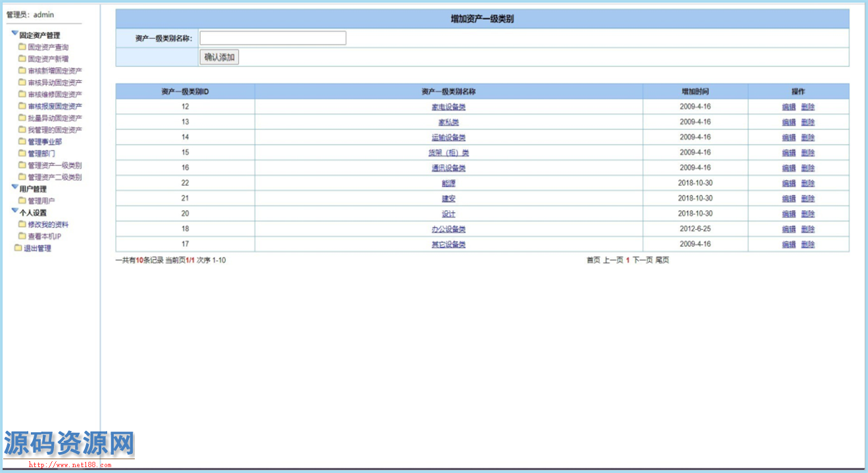868x473 pixels.
Task: Click folder icon beside 查看本机IP
Action: [x=22, y=236]
